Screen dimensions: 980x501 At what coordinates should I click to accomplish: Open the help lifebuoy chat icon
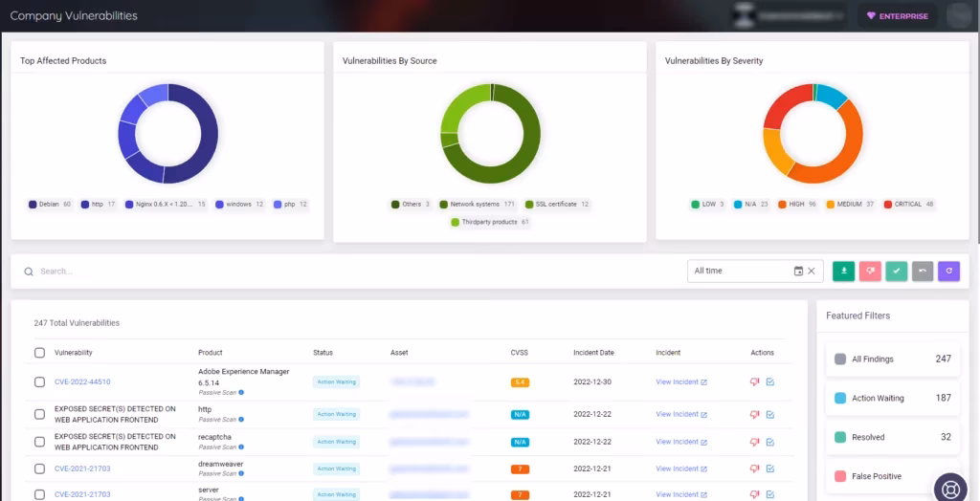pos(950,490)
